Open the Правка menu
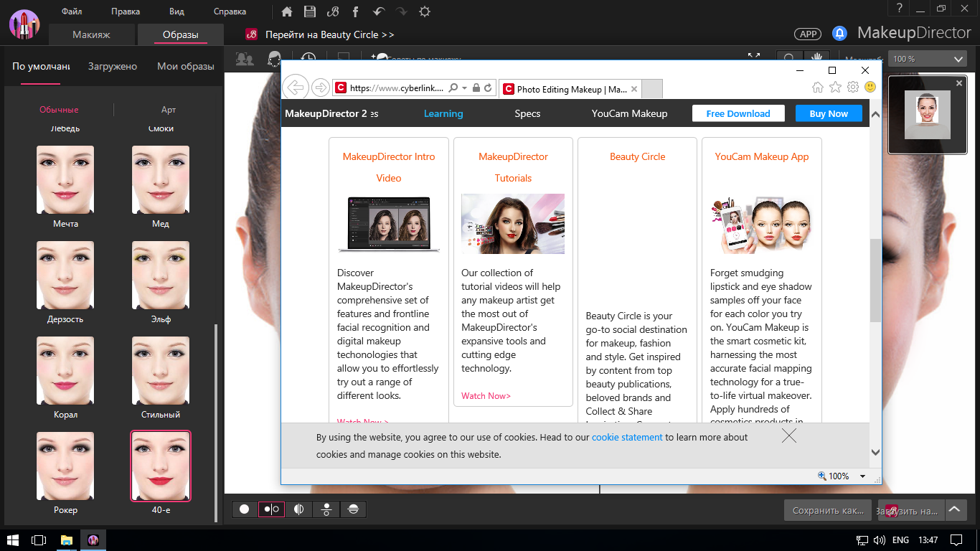The image size is (980, 551). pyautogui.click(x=126, y=11)
